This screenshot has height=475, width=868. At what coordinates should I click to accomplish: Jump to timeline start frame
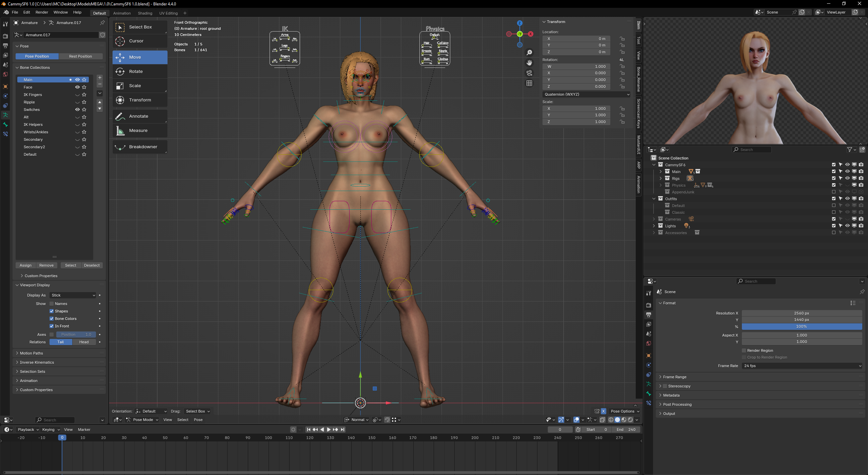click(x=309, y=430)
